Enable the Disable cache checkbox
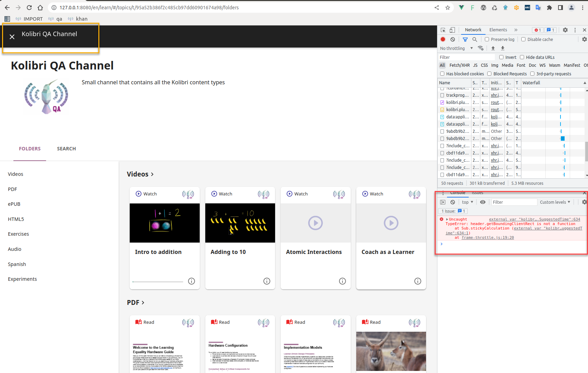588x373 pixels. click(523, 39)
